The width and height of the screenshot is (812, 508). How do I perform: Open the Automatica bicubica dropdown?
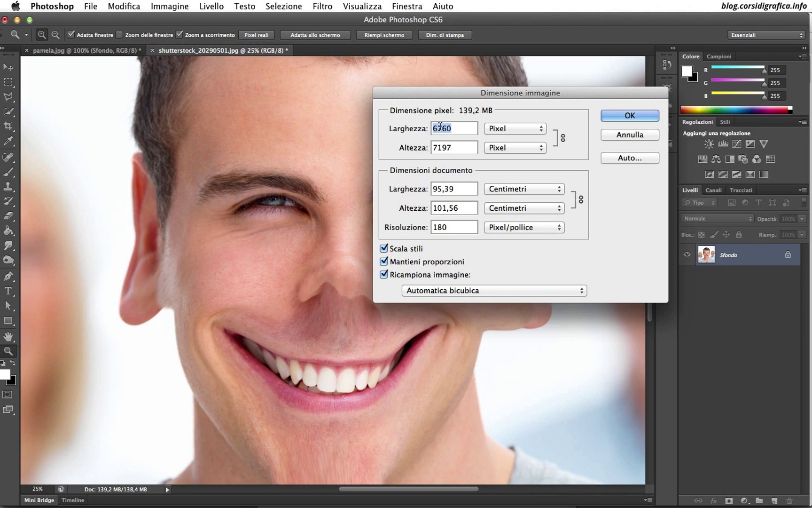click(494, 291)
